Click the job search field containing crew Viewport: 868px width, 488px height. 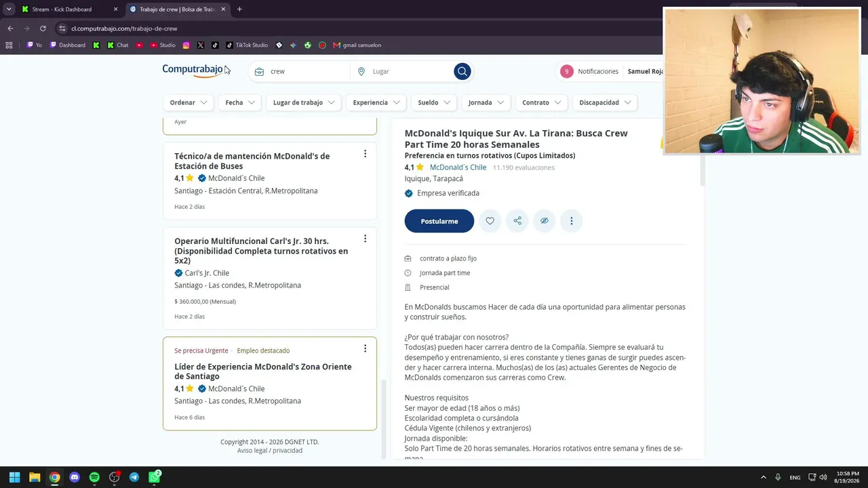click(302, 71)
